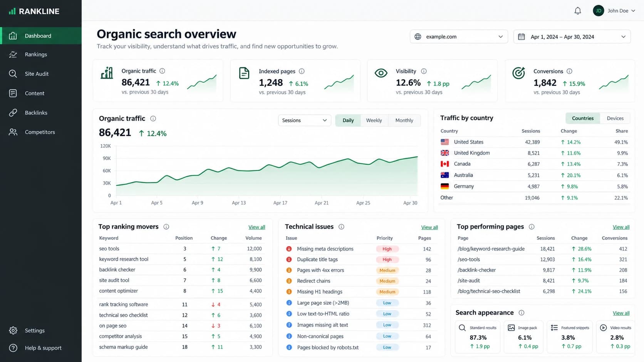View all search appearance data
This screenshot has width=644, height=362.
(x=621, y=313)
